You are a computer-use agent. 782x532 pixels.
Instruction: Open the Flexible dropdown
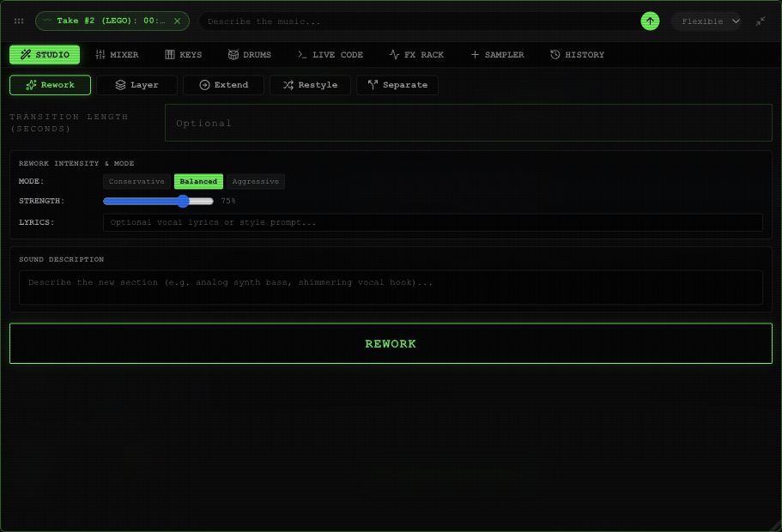(706, 21)
